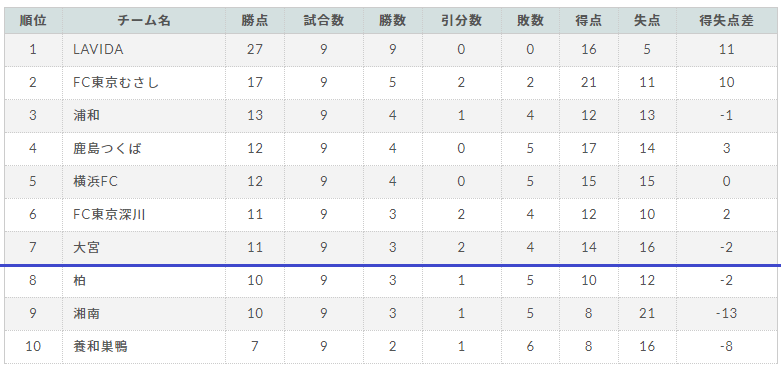Select the 失点 header cell
This screenshot has width=781, height=369.
coord(647,20)
